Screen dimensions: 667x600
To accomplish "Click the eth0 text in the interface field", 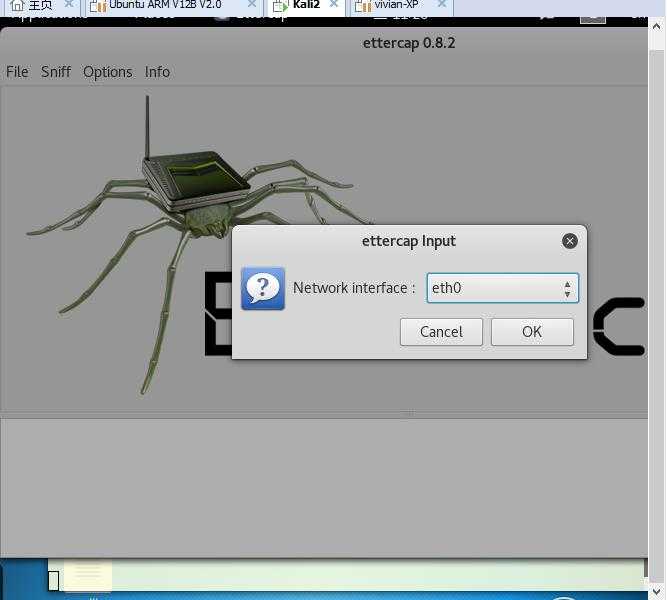I will 446,288.
